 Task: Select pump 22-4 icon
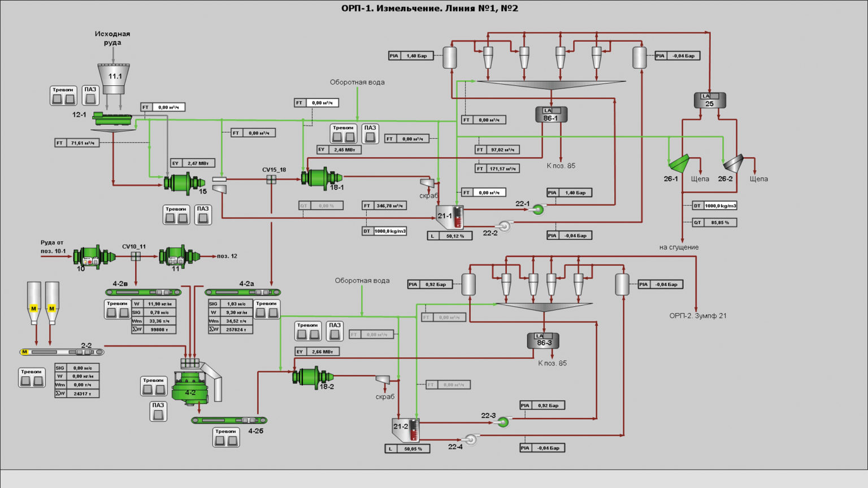click(x=470, y=439)
